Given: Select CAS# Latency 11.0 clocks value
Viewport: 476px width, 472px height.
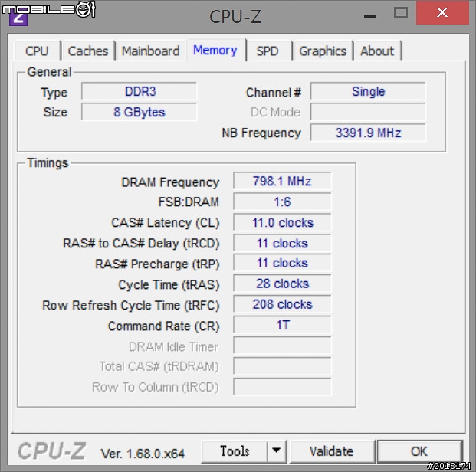Looking at the screenshot, I should [x=282, y=222].
